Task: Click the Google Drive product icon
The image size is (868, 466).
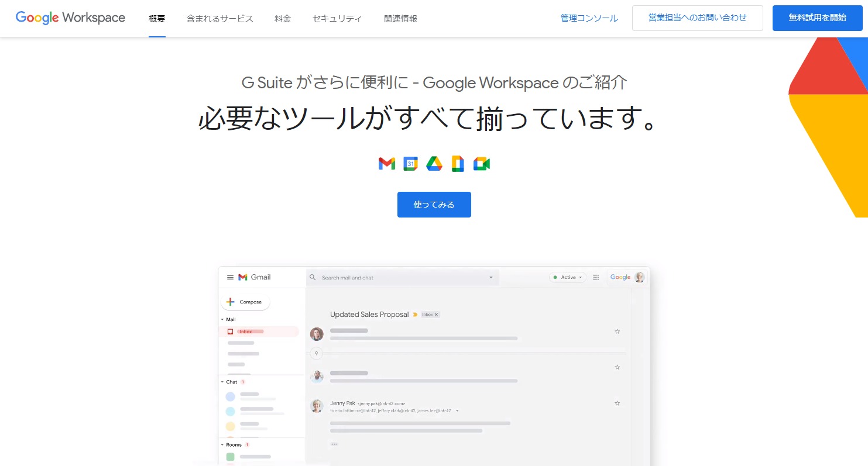Action: (x=434, y=164)
